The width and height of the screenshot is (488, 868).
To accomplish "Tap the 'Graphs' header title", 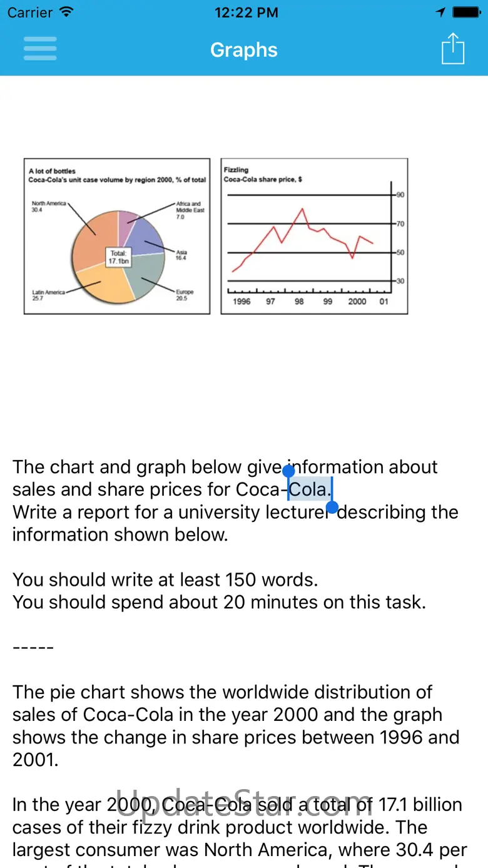I will click(x=244, y=50).
